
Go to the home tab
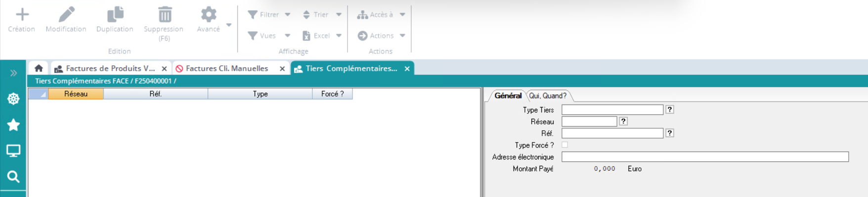(x=39, y=68)
